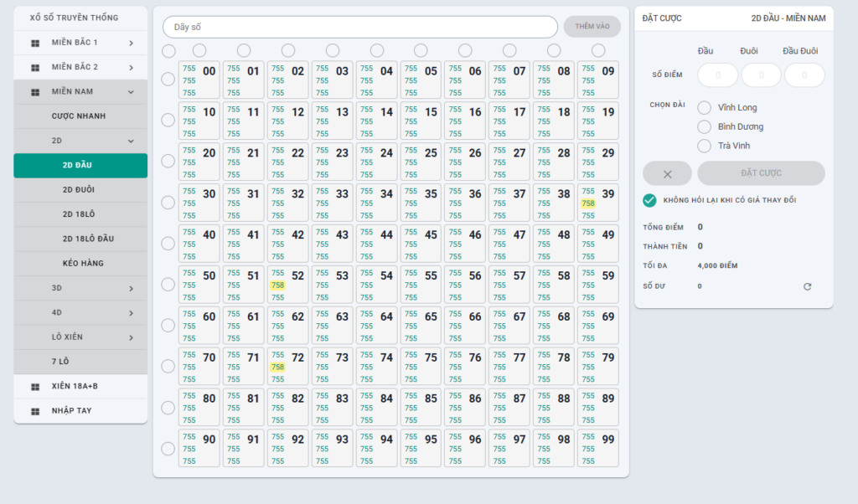Screen dimensions: 858x504
Task: Open the 2D 18Lô Đầu menu item
Action: click(80, 239)
